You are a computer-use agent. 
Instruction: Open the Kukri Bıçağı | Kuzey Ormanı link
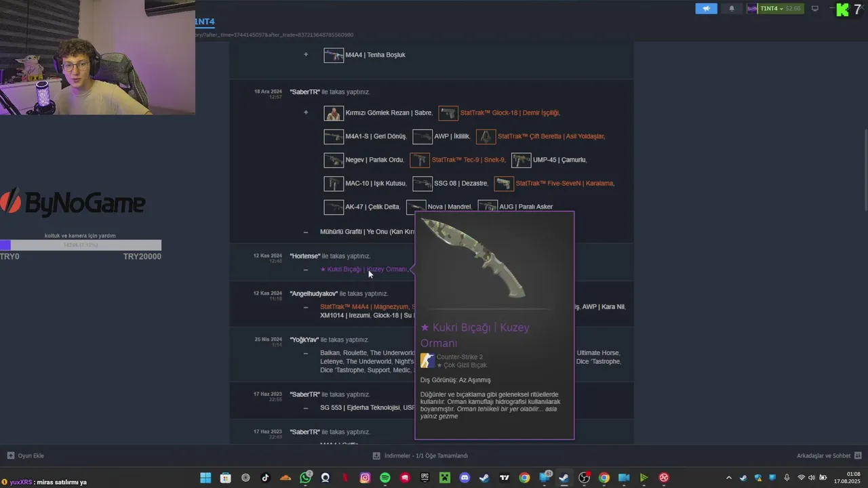pyautogui.click(x=364, y=269)
